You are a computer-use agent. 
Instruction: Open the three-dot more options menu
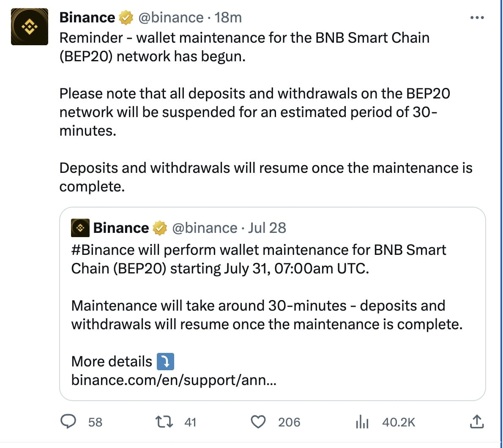(x=477, y=17)
